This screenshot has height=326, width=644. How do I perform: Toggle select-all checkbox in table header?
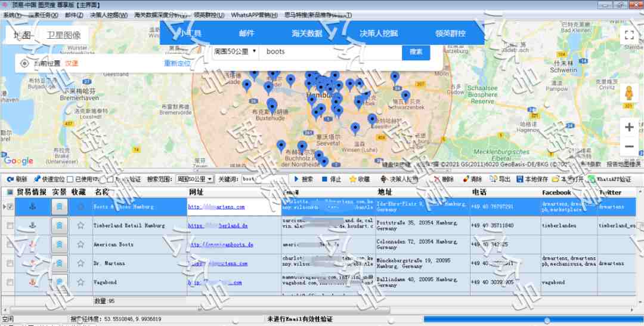click(x=10, y=192)
